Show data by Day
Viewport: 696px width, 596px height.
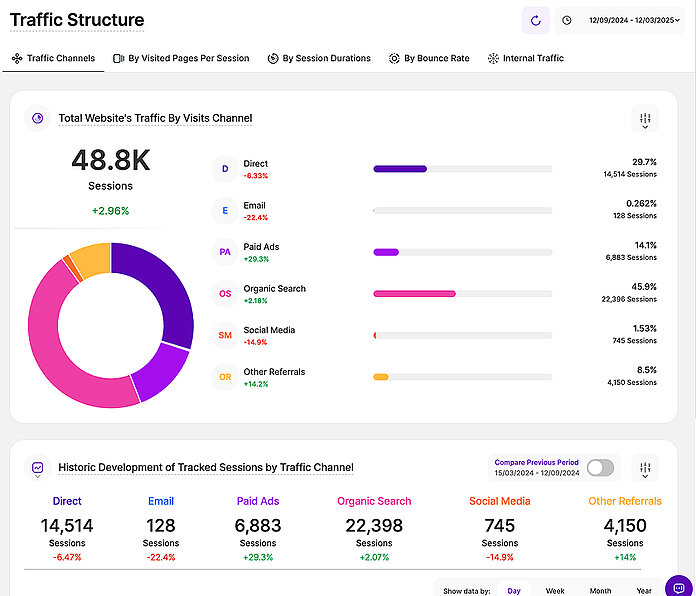[x=513, y=591]
